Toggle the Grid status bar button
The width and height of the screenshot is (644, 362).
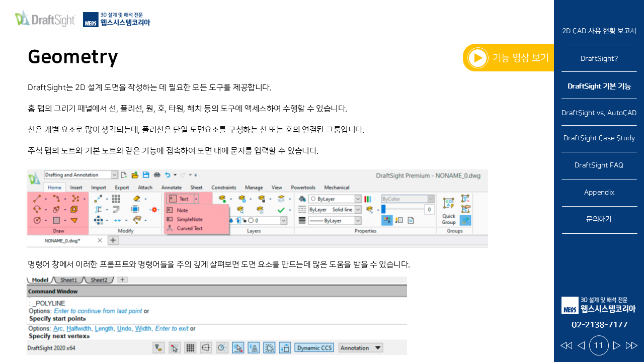tap(190, 347)
